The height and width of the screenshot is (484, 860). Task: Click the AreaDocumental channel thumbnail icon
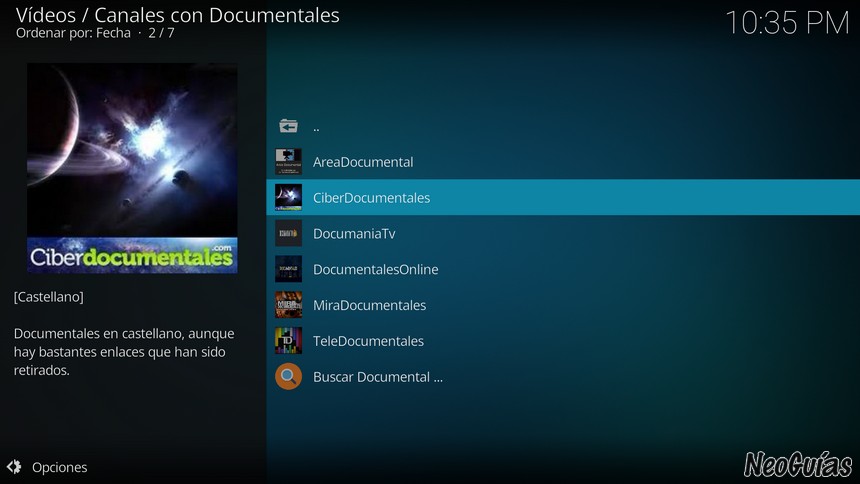tap(288, 162)
